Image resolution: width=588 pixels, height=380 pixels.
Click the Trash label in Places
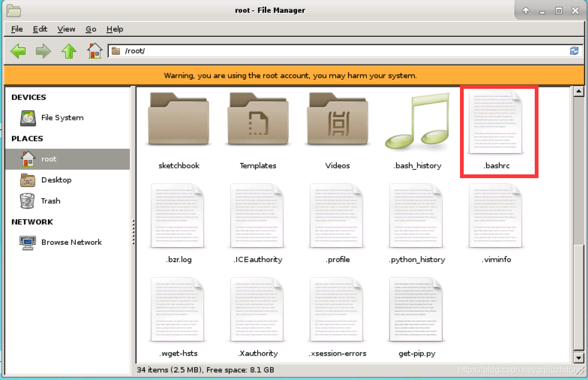pyautogui.click(x=51, y=201)
